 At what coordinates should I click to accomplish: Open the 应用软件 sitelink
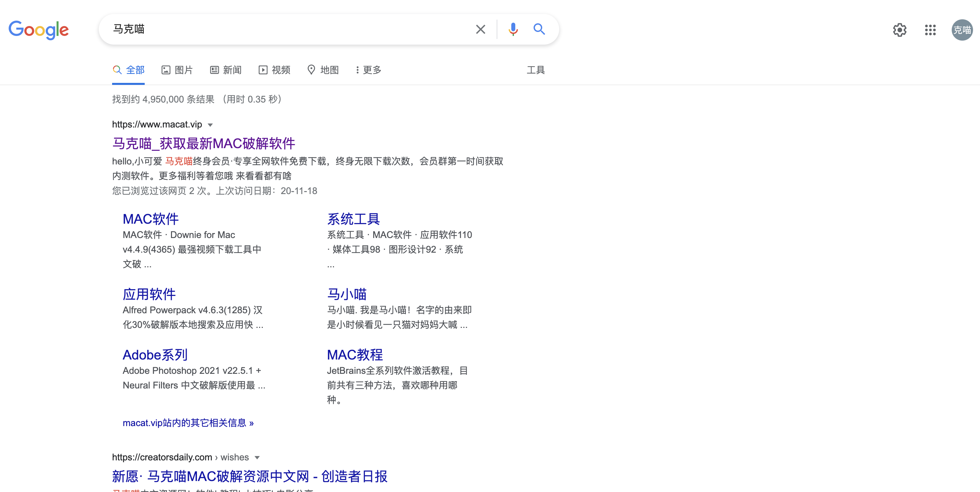[149, 294]
